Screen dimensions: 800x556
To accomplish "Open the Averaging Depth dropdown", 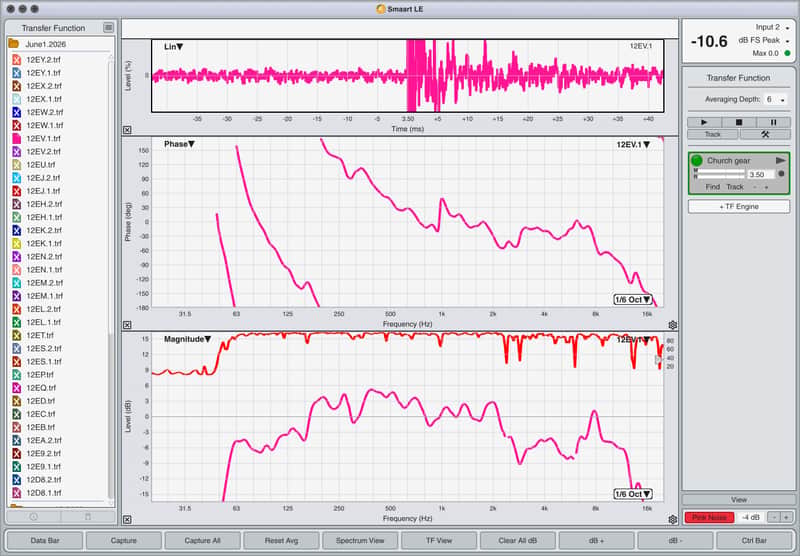I will click(776, 99).
